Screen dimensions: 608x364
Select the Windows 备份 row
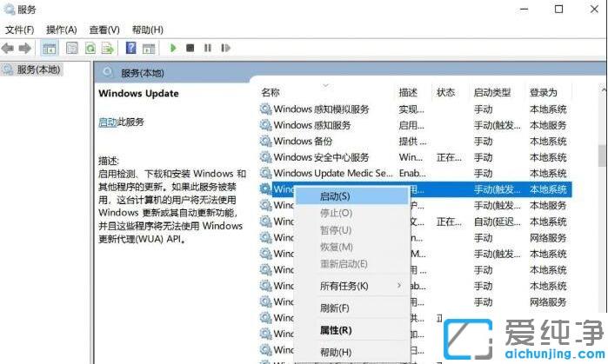tap(415, 142)
